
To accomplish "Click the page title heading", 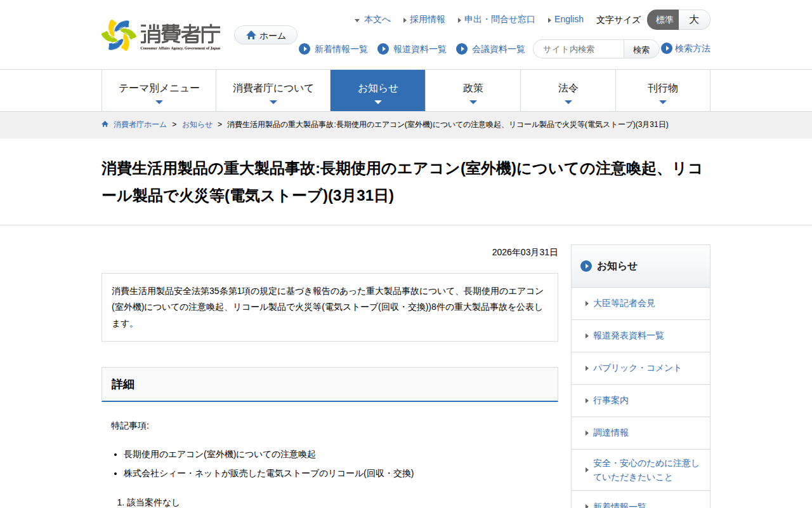I will coord(402,182).
